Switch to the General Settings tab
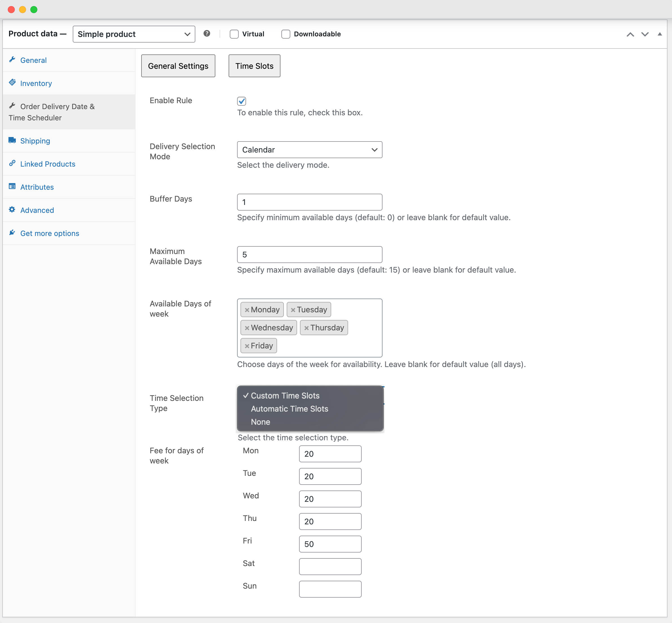 (x=178, y=66)
